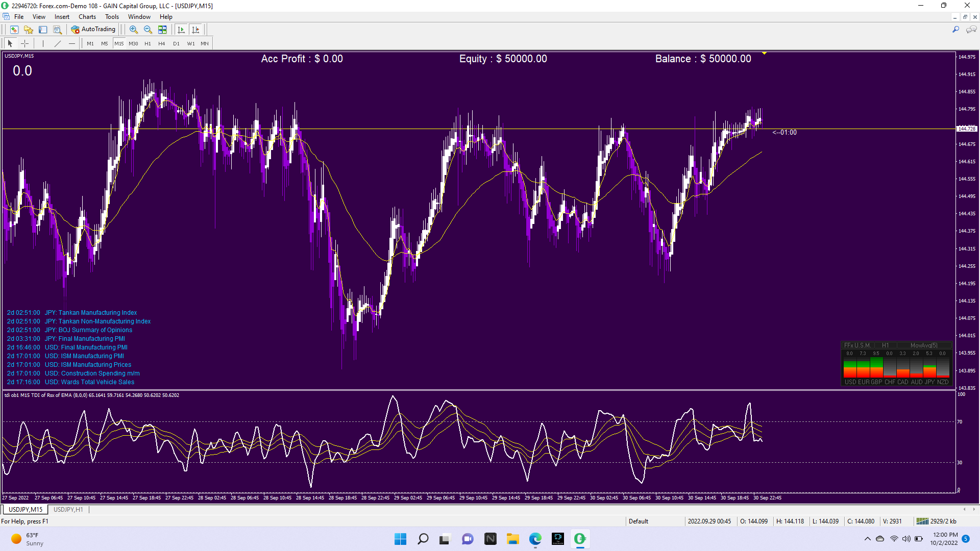The width and height of the screenshot is (980, 551).
Task: Select the trendline drawing tool
Action: [x=58, y=43]
